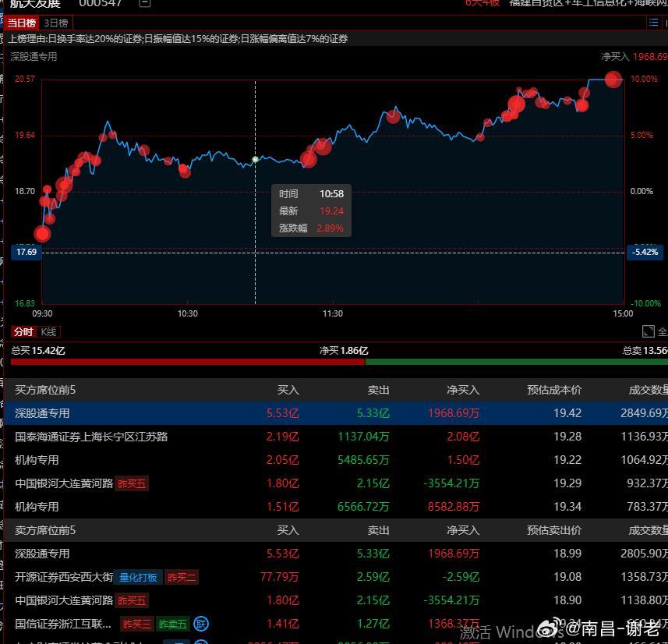Click the 1968.69万 net buy of 深股通专用 buyer row
Screen dimensions: 668x644
coord(454,413)
